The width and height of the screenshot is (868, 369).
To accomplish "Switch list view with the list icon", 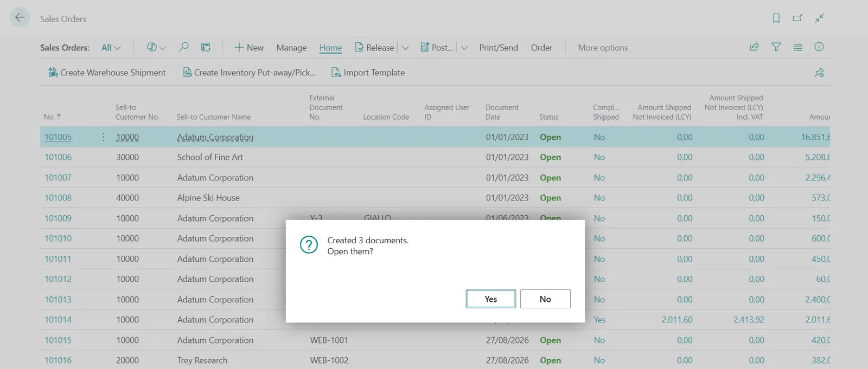I will pyautogui.click(x=797, y=47).
